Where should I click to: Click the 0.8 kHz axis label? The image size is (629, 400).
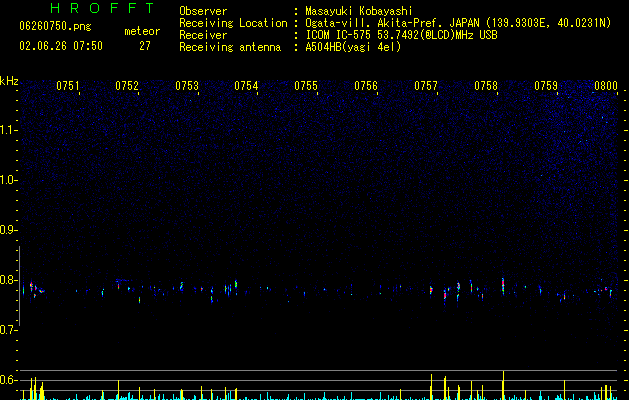point(8,280)
